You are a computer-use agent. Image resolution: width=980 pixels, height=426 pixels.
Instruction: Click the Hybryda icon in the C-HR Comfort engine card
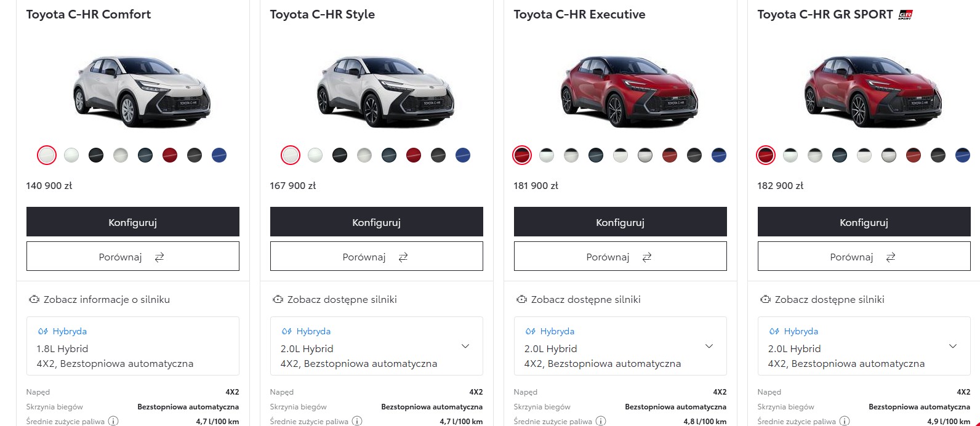point(42,331)
